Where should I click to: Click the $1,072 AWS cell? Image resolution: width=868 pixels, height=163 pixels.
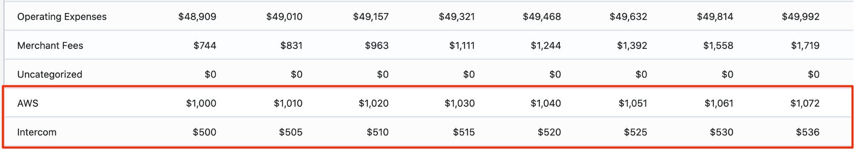805,103
